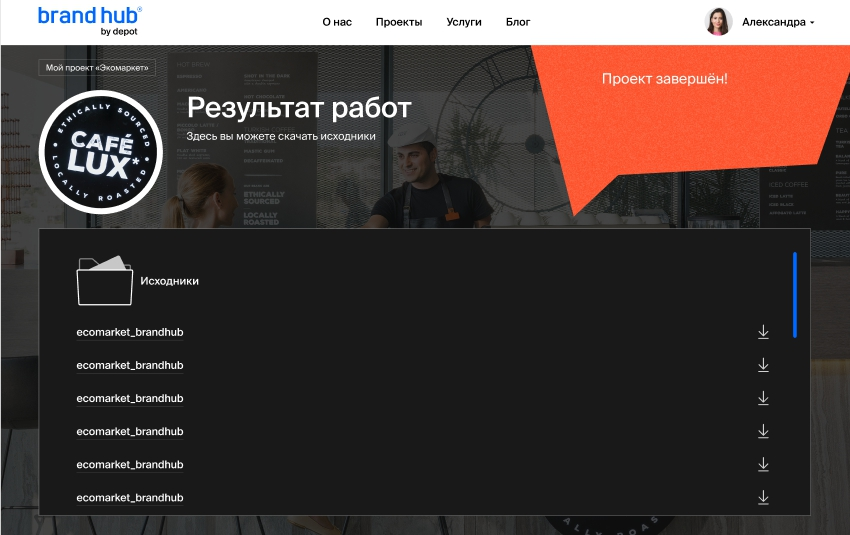This screenshot has height=535, width=850.
Task: Open the last visible ecomarket_brandhub file link
Action: 130,498
